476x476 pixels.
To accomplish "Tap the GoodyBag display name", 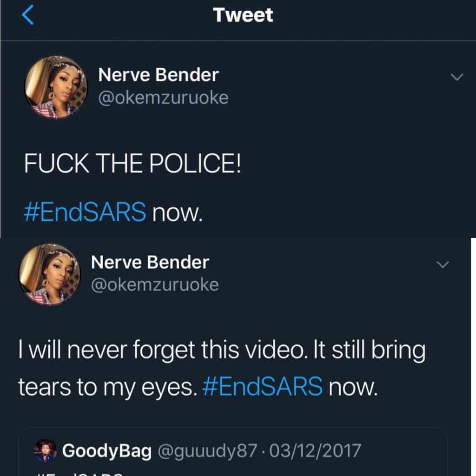I will tap(107, 450).
